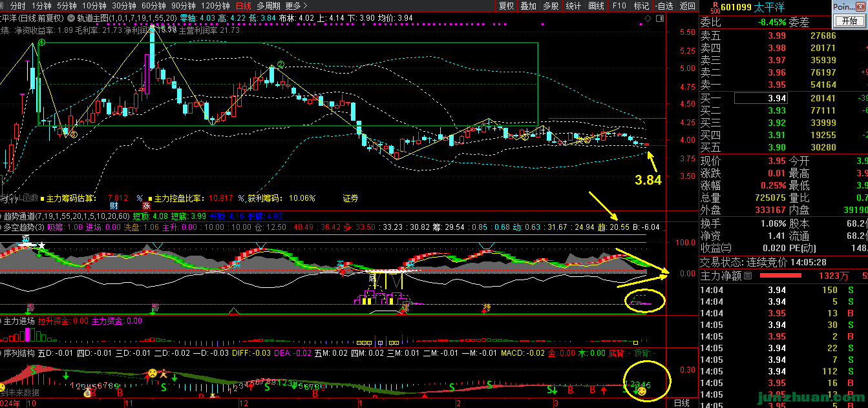Screen dimensions: 868x408
Task: Click the 开始 button in popup
Action: (849, 21)
